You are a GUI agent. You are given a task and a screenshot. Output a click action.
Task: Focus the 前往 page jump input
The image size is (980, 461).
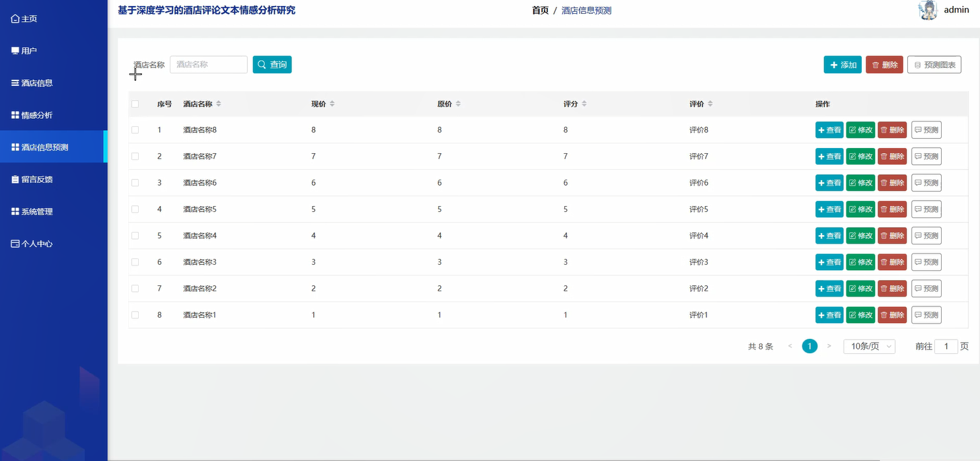946,346
